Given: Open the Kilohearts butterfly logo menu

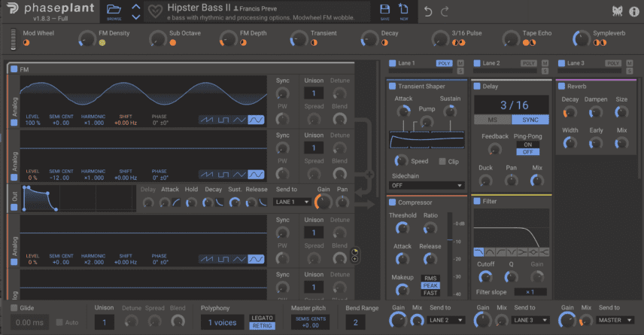Looking at the screenshot, I should pyautogui.click(x=618, y=11).
